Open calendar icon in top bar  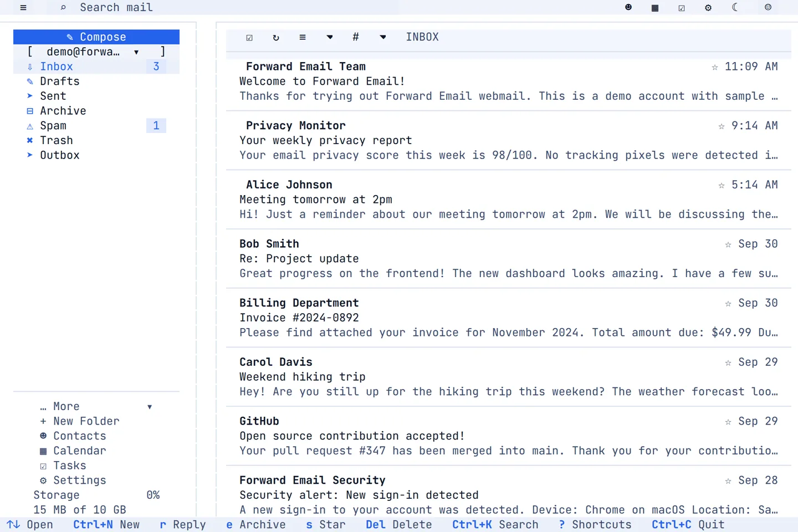655,8
